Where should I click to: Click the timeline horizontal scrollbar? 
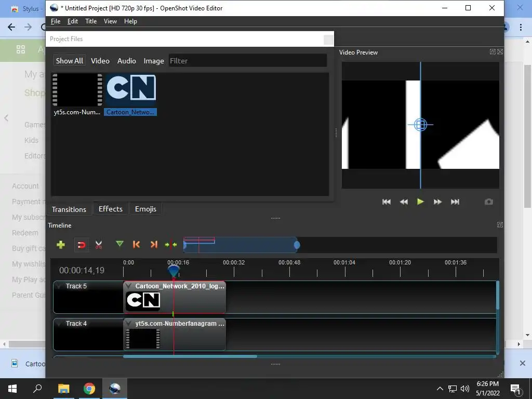click(190, 356)
